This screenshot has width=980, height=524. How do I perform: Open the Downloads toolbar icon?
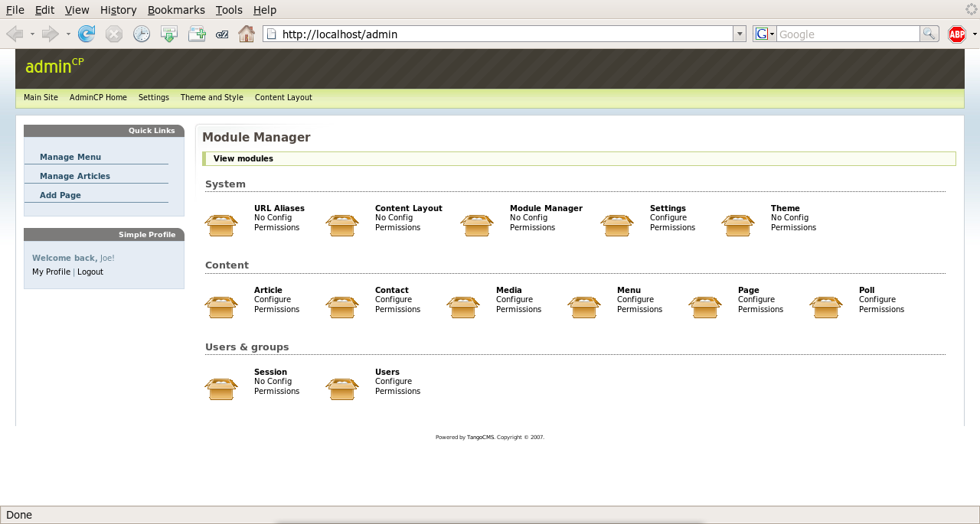[169, 34]
